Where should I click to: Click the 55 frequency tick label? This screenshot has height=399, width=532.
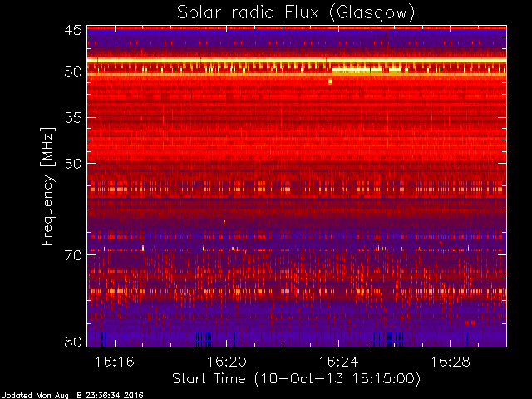[x=73, y=118]
